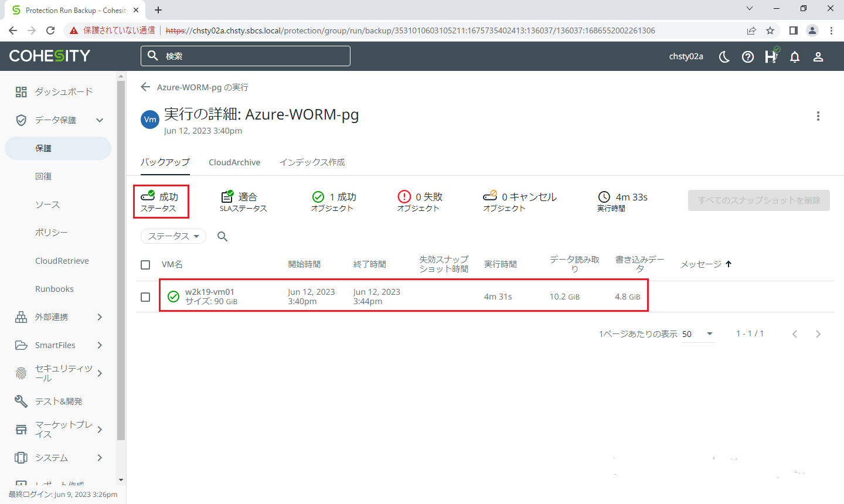Expand the マーケットプレイス submenu chevron

(x=100, y=430)
